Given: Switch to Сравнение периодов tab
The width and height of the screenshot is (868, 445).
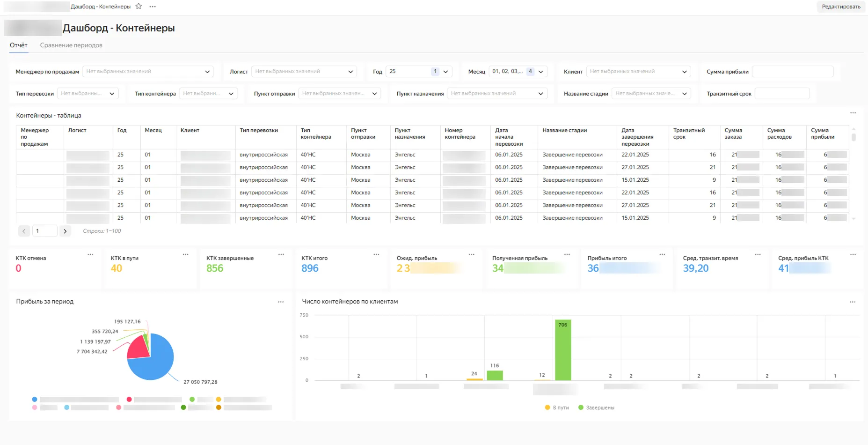Looking at the screenshot, I should [x=71, y=45].
